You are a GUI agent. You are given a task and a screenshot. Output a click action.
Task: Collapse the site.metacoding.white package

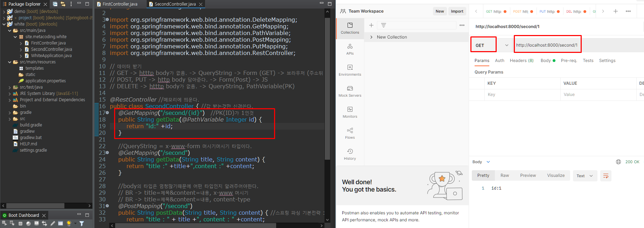coord(15,37)
